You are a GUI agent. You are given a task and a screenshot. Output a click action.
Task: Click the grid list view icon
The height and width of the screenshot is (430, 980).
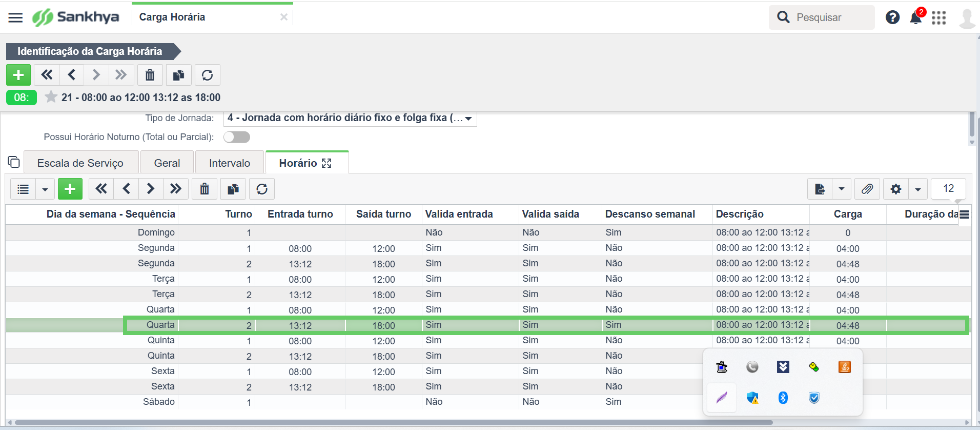coord(23,189)
